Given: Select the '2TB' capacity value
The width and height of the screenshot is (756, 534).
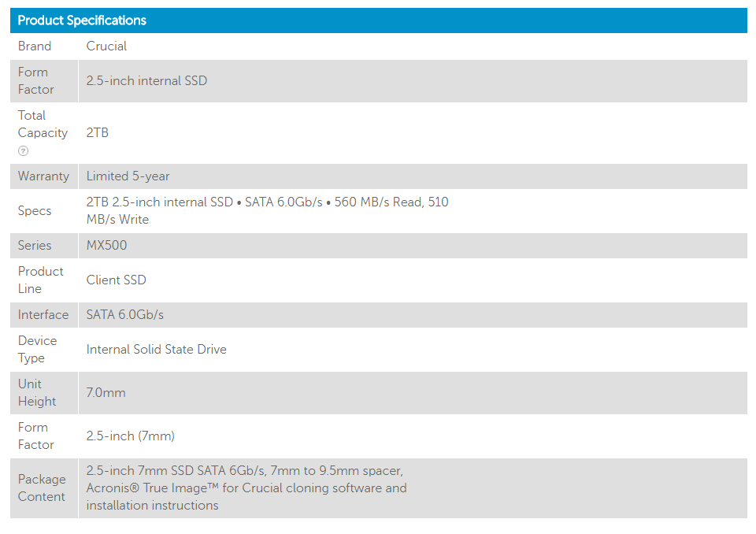Looking at the screenshot, I should coord(98,132).
